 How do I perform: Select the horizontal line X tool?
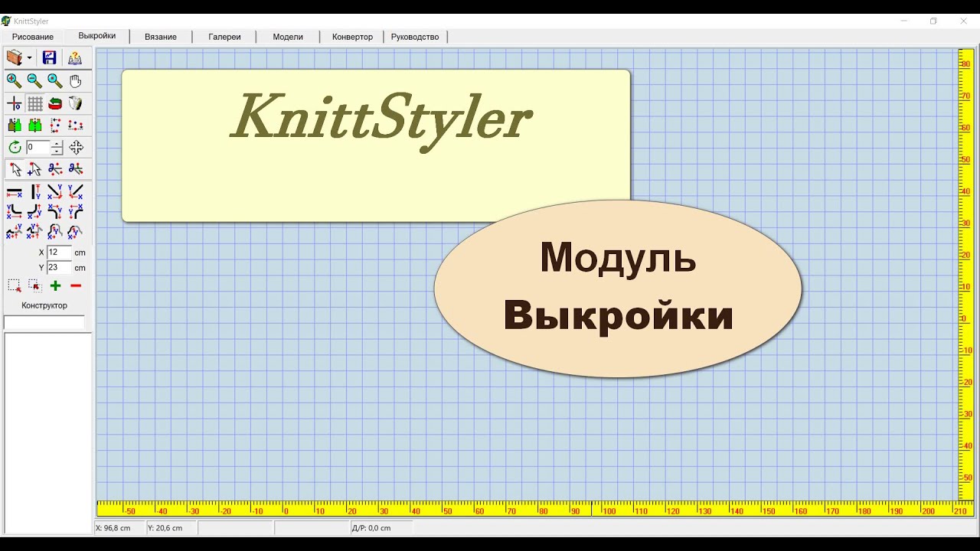pyautogui.click(x=14, y=192)
